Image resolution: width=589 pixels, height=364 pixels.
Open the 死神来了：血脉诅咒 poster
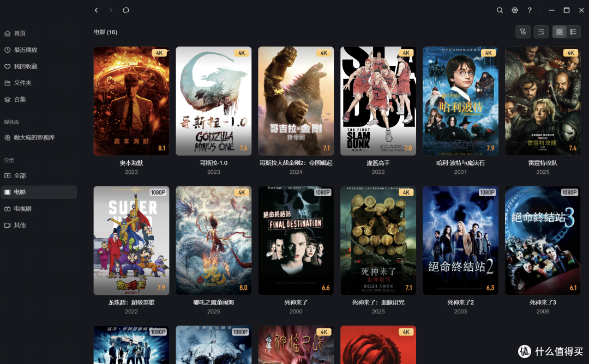coord(378,240)
